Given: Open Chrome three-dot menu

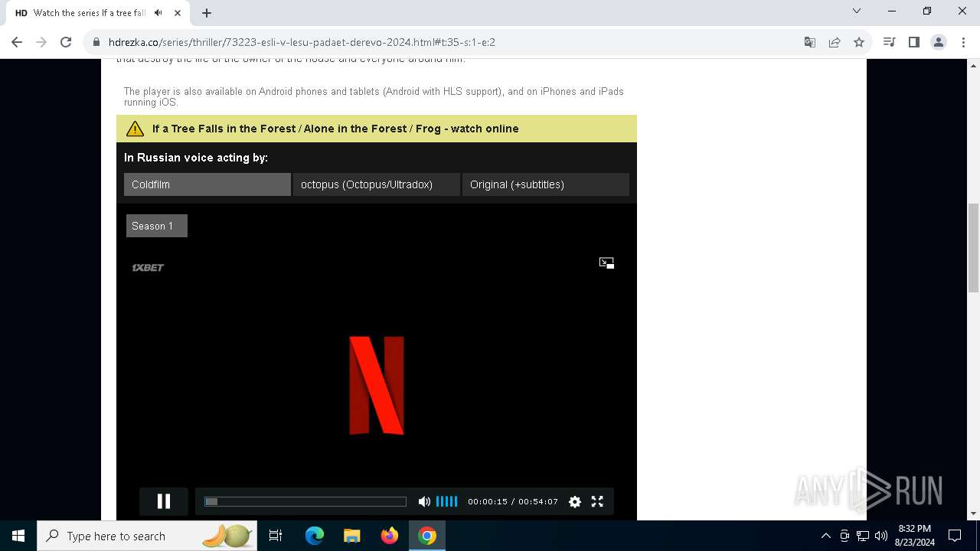Looking at the screenshot, I should pyautogui.click(x=963, y=42).
